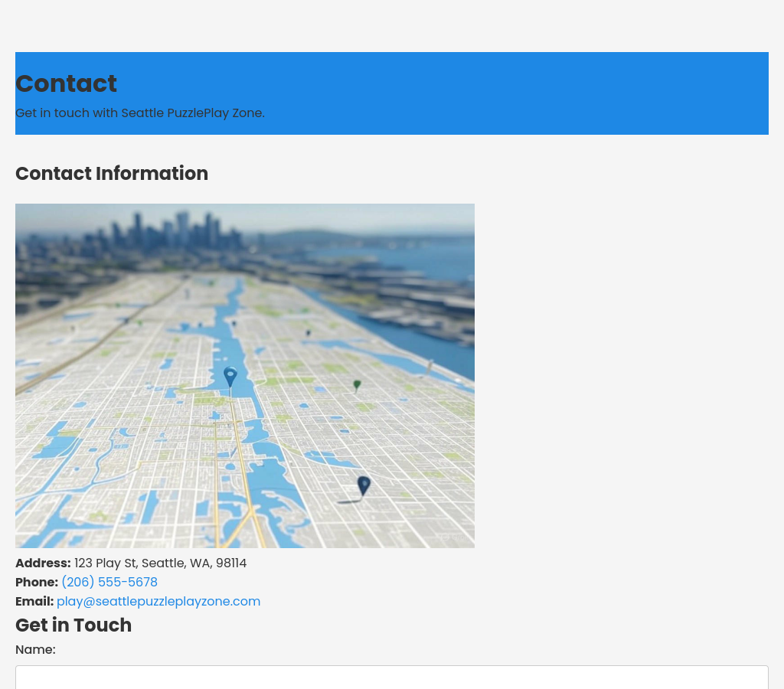Call the phone number (206) 555-5678

[x=109, y=583]
